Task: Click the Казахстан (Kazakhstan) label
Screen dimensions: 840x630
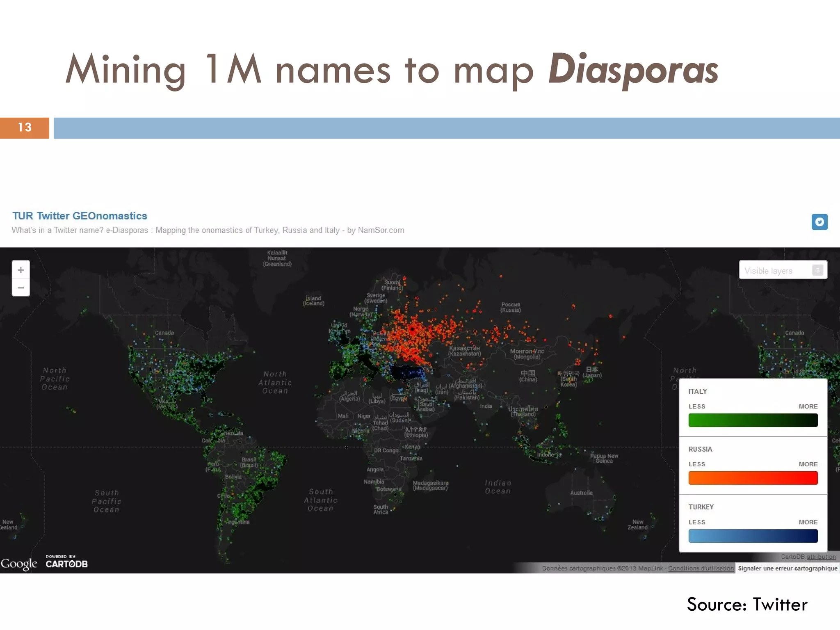Action: (x=464, y=351)
